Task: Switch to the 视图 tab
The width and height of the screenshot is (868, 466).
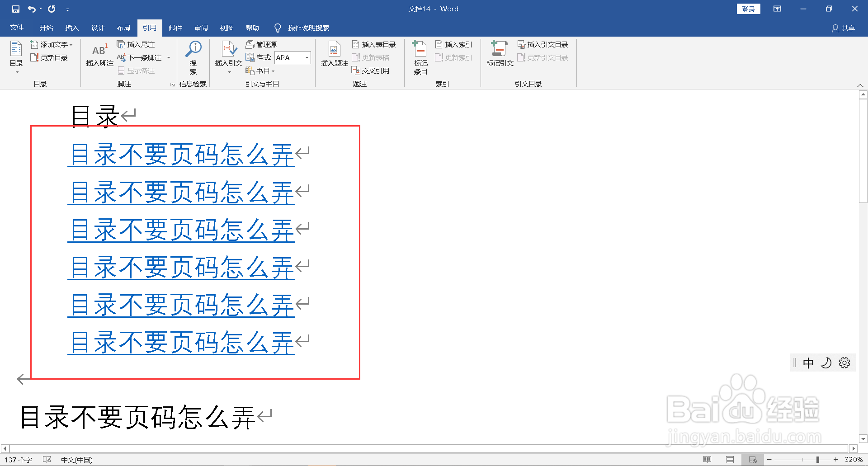Action: 227,28
